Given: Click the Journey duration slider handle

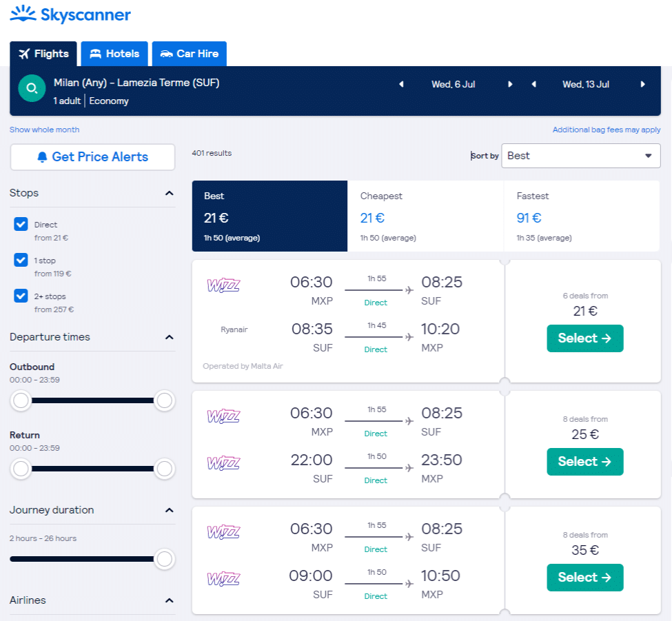Looking at the screenshot, I should tap(164, 559).
